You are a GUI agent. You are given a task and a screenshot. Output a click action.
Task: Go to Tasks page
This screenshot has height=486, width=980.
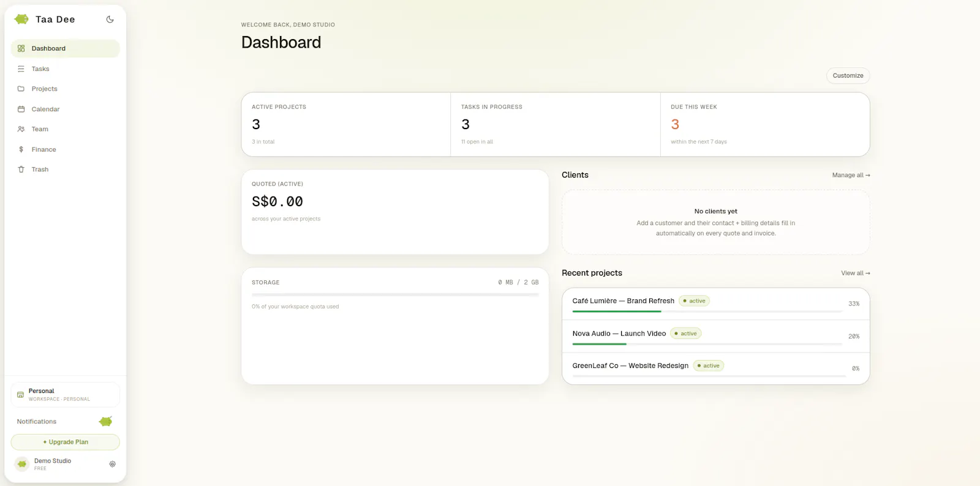pos(65,69)
